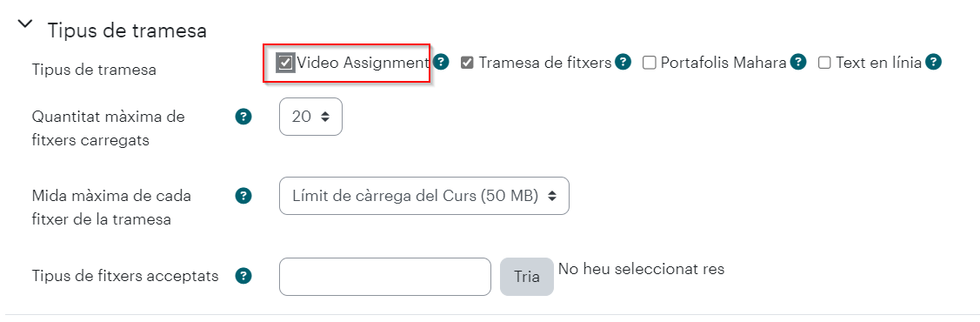Click the Tipus de tramesa section heading
The image size is (980, 322).
click(x=128, y=30)
